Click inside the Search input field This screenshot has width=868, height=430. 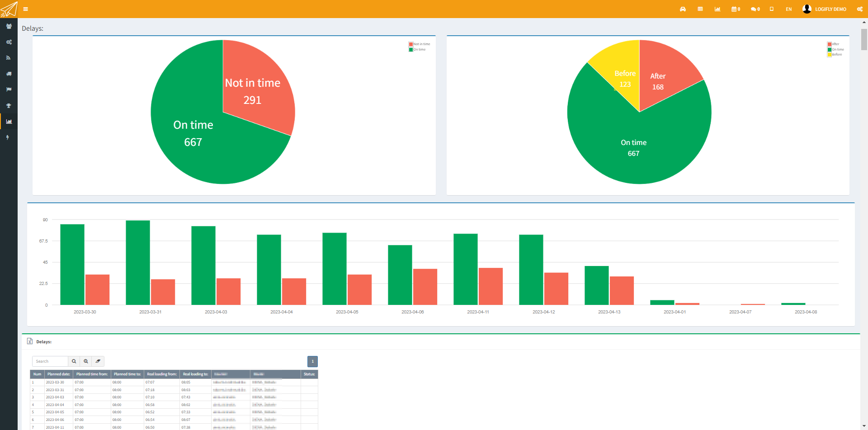[49, 361]
